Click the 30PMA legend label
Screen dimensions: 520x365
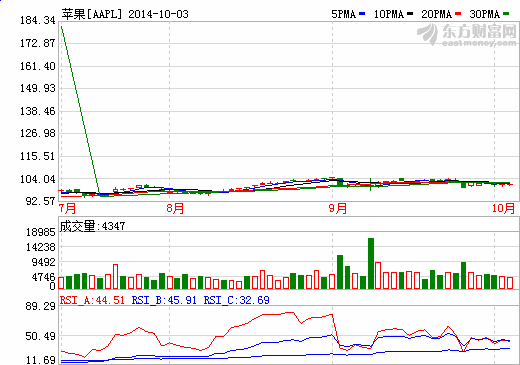(x=485, y=14)
